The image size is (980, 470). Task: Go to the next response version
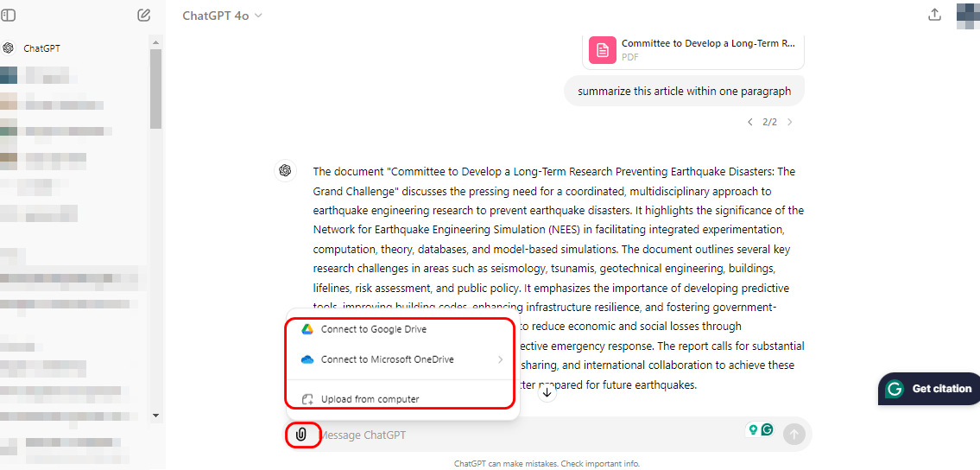789,122
